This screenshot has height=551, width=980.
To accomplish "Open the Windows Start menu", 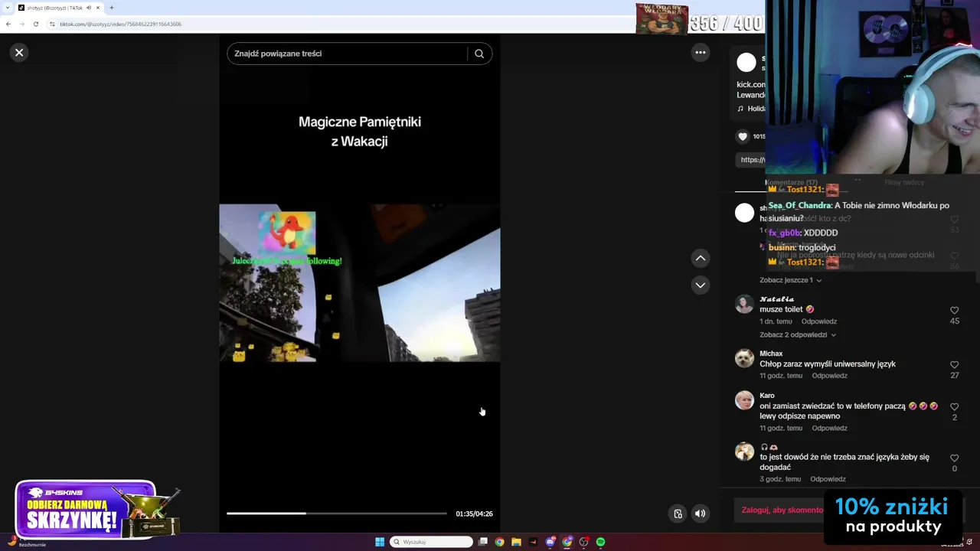I will point(380,542).
